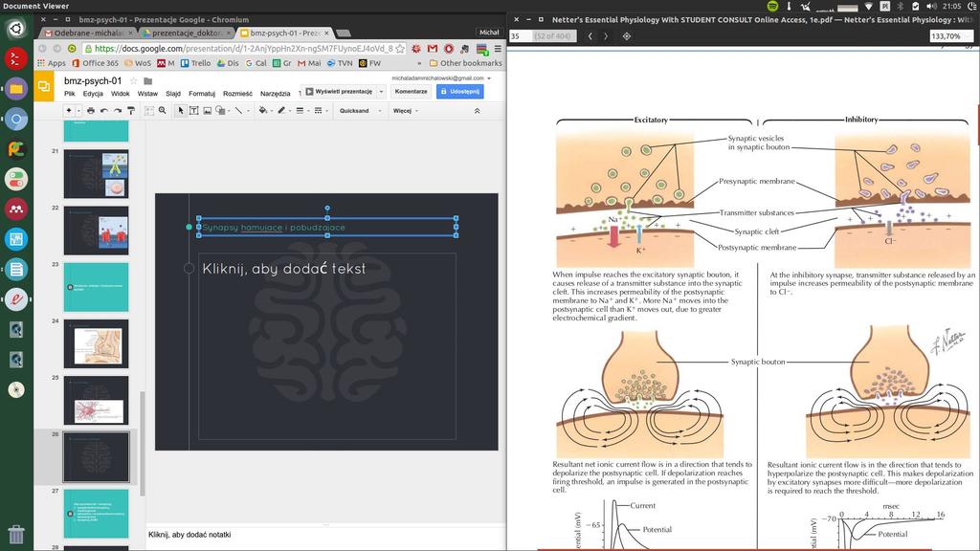Open the Wyświetl prezentację dropdown arrow
Viewport: 980px width, 551px height.
click(x=381, y=91)
